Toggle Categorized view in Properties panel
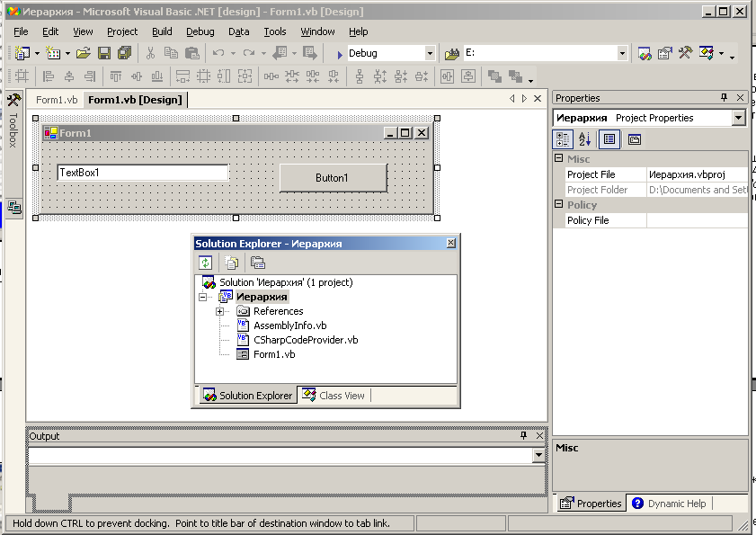Screen dimensions: 756x535 point(563,140)
